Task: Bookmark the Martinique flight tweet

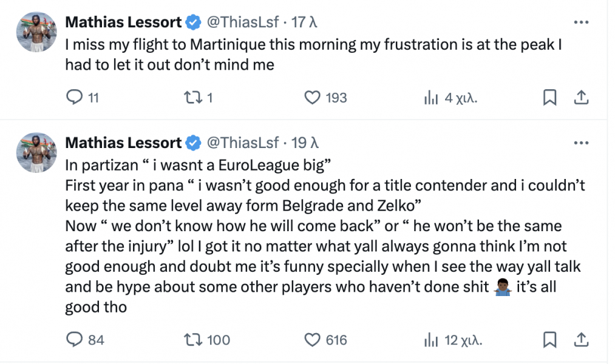Action: click(549, 98)
